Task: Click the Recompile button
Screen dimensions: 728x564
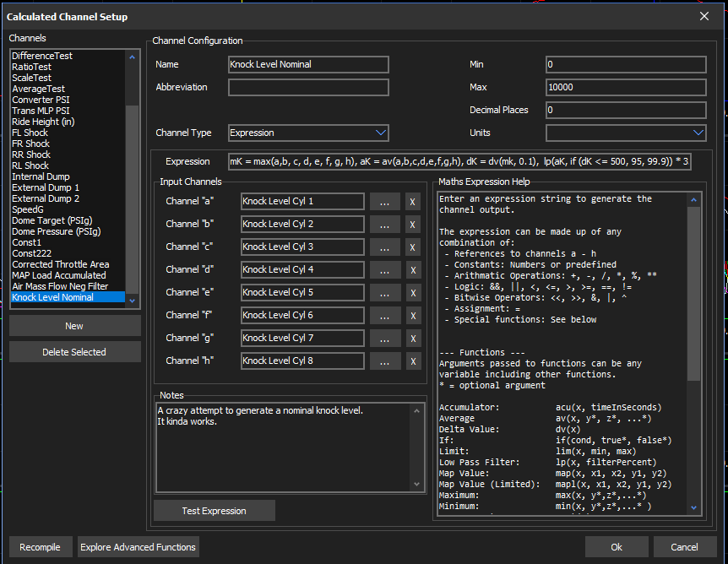Action: click(x=41, y=547)
